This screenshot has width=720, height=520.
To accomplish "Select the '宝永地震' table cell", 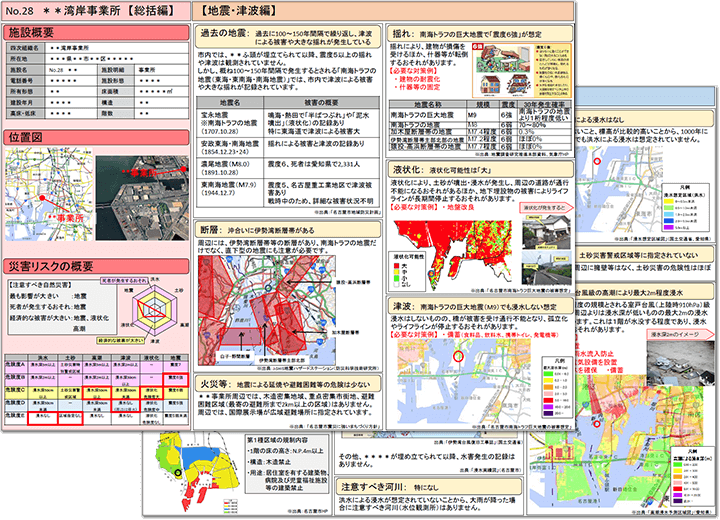I will click(x=230, y=123).
